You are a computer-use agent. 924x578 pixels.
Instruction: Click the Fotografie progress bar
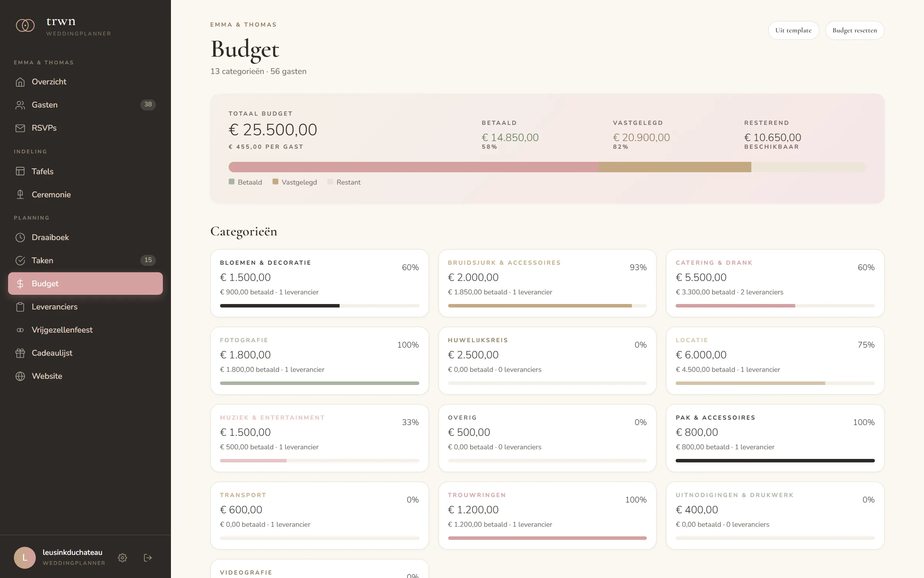click(x=320, y=383)
